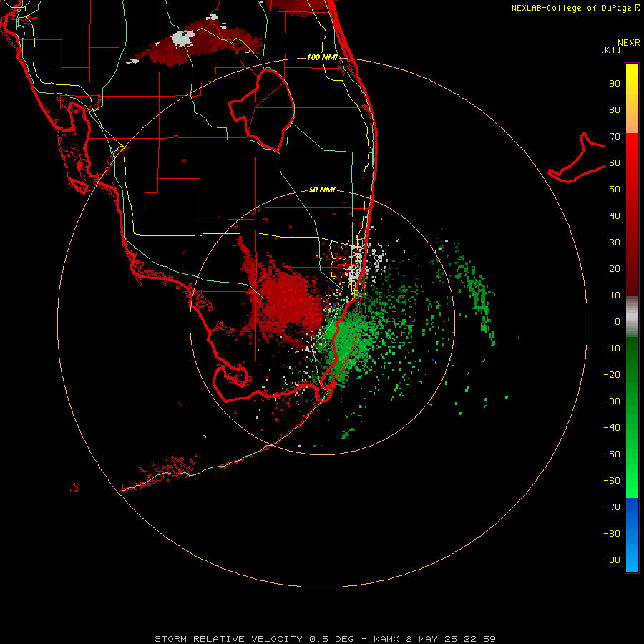Click the NEXR label above the color scale
This screenshot has width=644, height=644.
[629, 43]
